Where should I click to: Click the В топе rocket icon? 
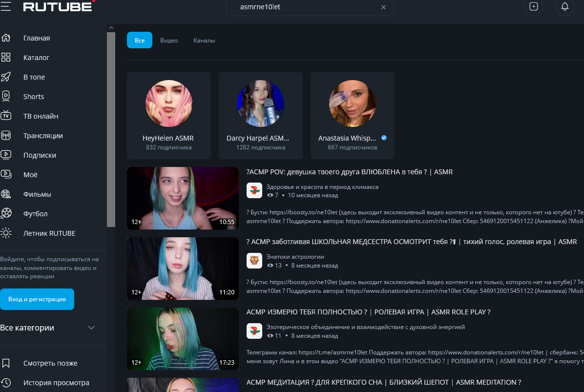(5, 77)
